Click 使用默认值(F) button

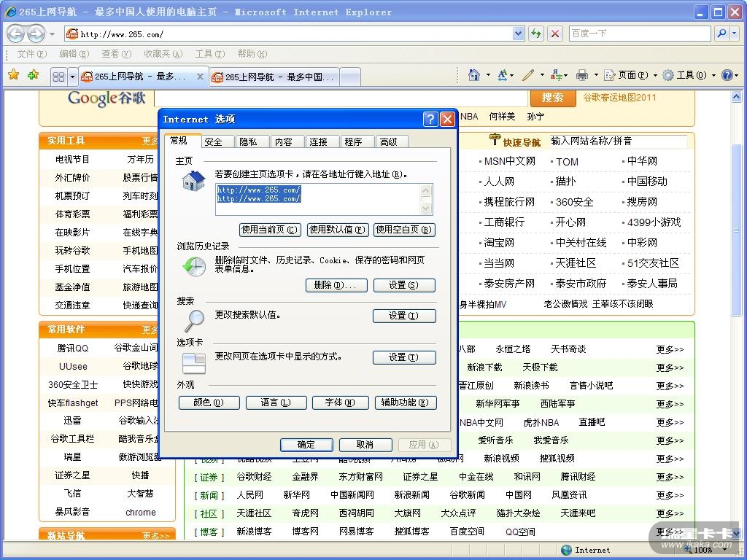click(x=337, y=230)
